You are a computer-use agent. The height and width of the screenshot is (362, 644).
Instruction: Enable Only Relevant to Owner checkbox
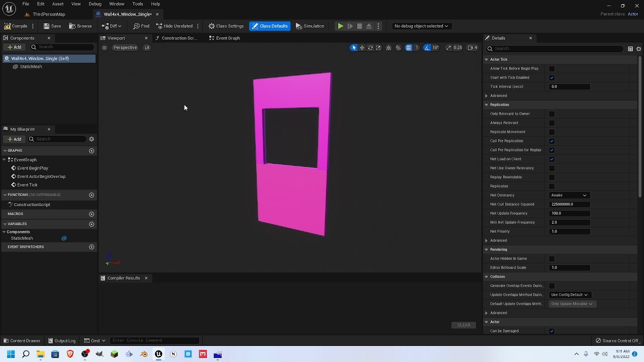[552, 114]
